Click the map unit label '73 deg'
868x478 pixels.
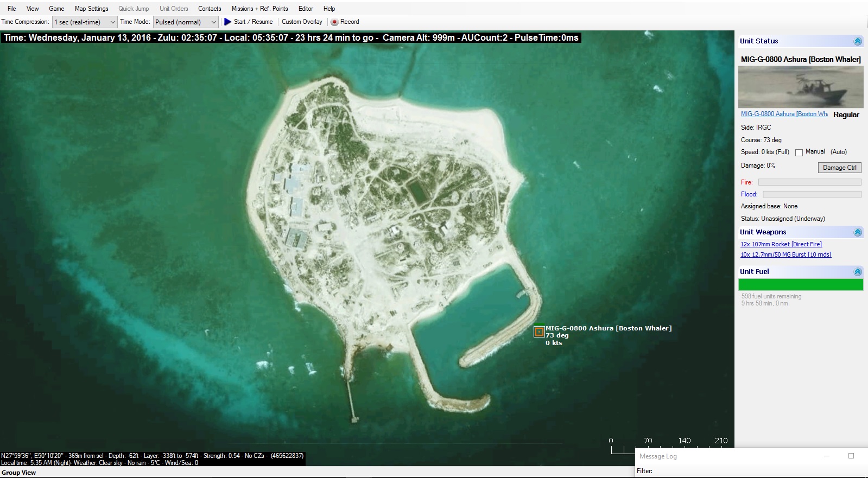click(x=557, y=335)
